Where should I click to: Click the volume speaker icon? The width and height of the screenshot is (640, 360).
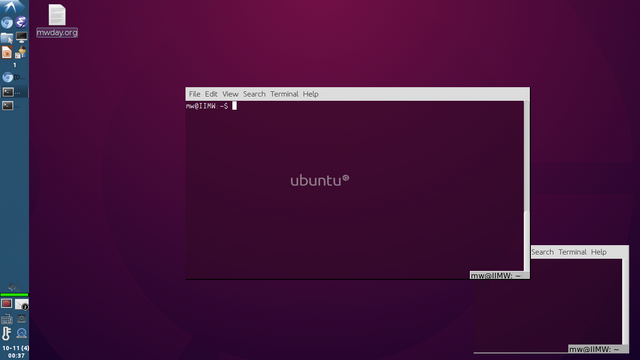tap(13, 287)
